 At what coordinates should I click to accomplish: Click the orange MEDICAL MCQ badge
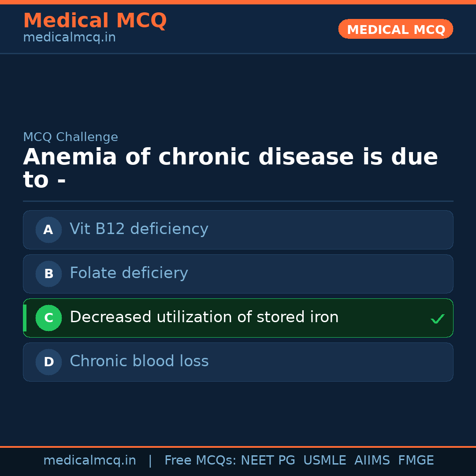pyautogui.click(x=395, y=29)
